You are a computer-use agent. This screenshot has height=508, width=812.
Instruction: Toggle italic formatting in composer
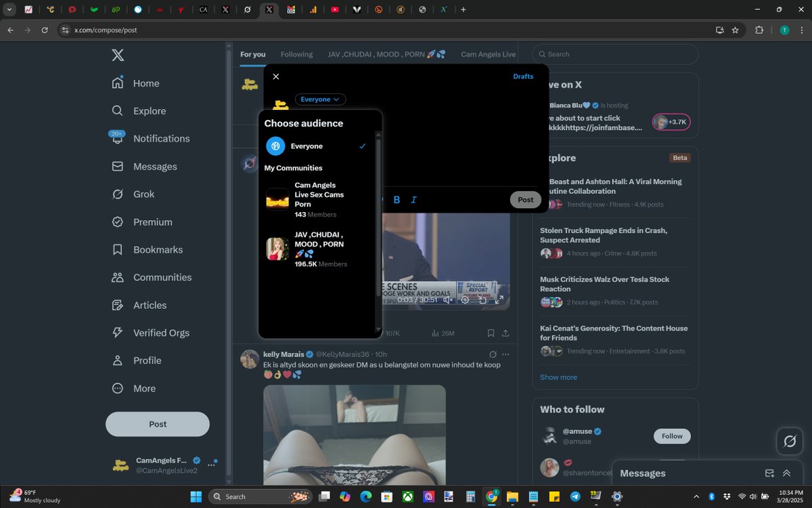pos(414,200)
